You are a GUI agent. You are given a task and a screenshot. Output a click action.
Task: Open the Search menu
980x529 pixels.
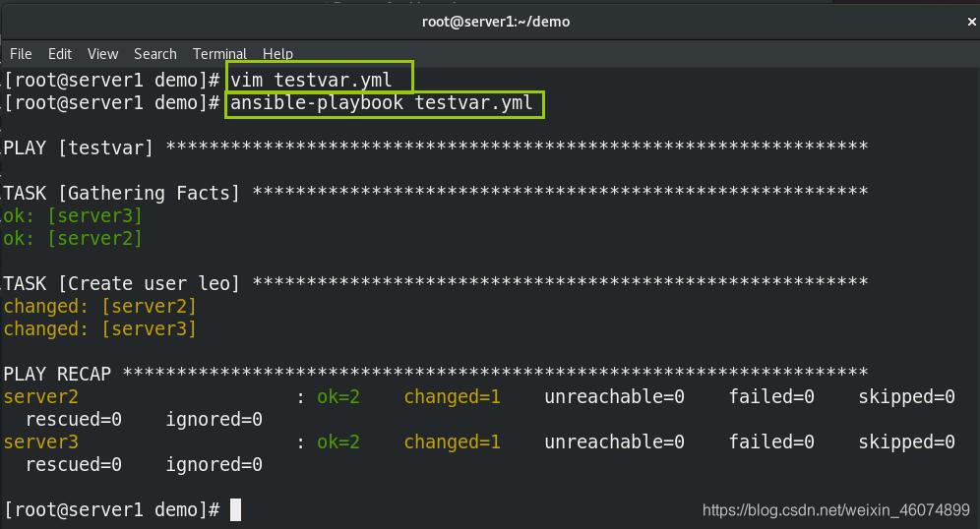coord(155,54)
